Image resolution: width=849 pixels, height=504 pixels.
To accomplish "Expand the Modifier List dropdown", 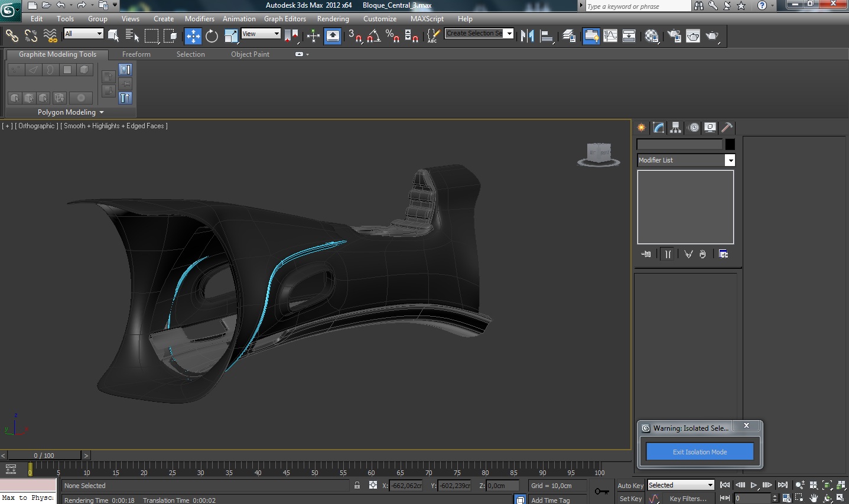I will [x=730, y=160].
